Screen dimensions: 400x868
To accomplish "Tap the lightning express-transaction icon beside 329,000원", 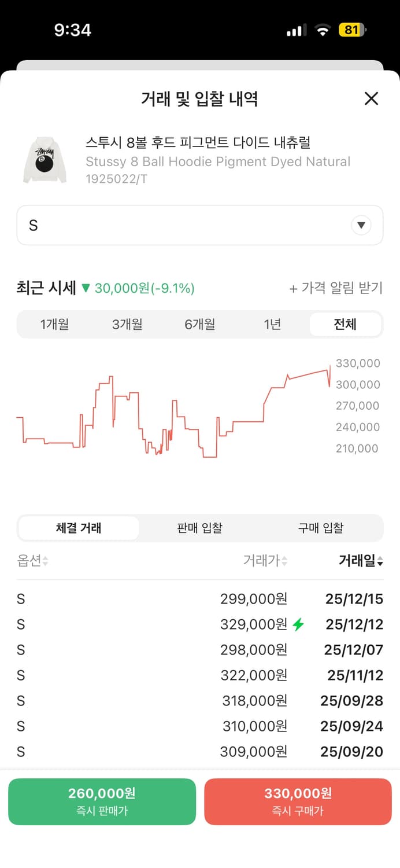I will (297, 624).
